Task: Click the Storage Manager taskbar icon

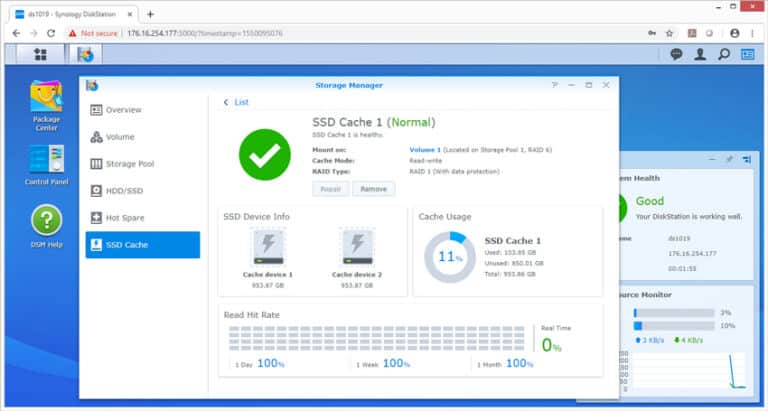Action: [86, 54]
